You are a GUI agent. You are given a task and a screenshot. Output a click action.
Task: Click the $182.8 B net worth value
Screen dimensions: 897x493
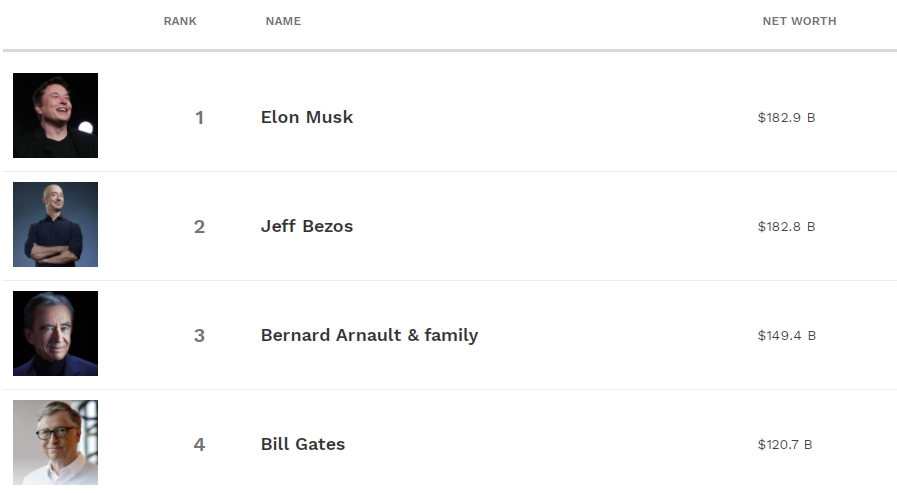tap(786, 226)
